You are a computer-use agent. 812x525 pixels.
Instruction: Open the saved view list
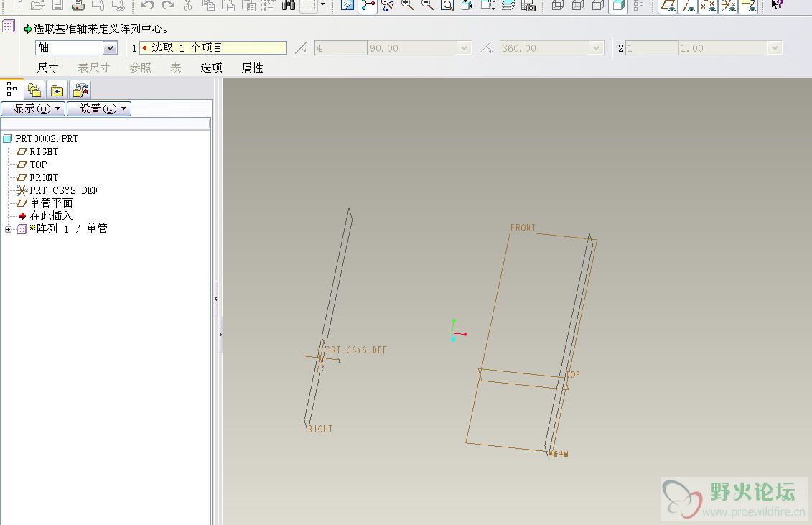point(487,4)
